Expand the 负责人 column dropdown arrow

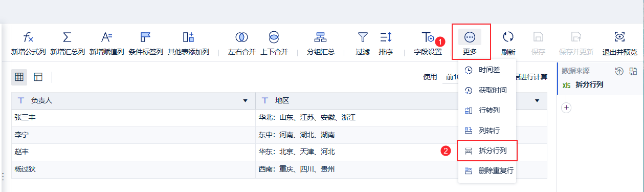click(x=245, y=101)
